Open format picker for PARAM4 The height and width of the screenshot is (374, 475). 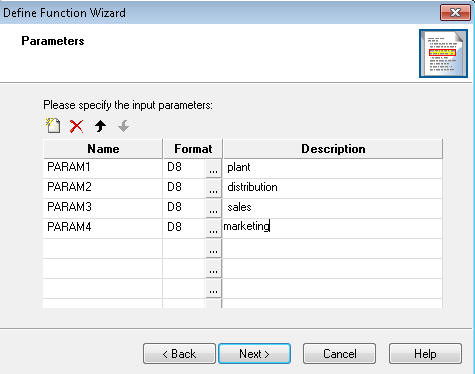pyautogui.click(x=213, y=229)
